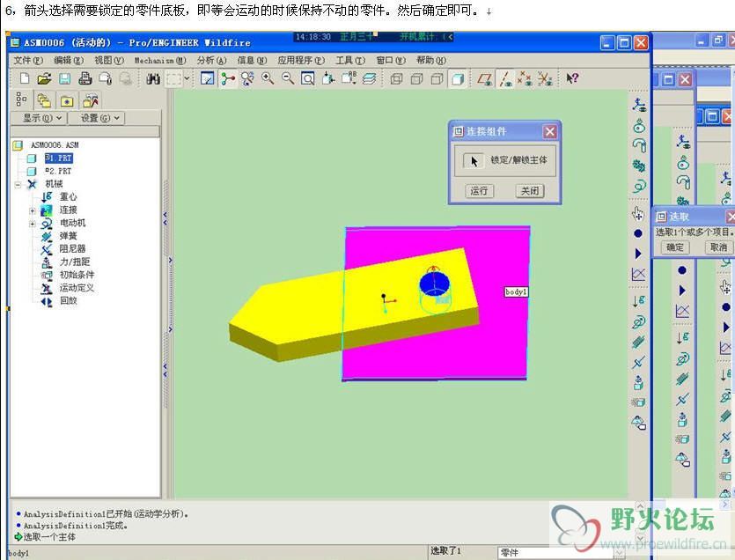735x560 pixels.
Task: Open the 设置 dropdown in the navigator
Action: [x=99, y=118]
